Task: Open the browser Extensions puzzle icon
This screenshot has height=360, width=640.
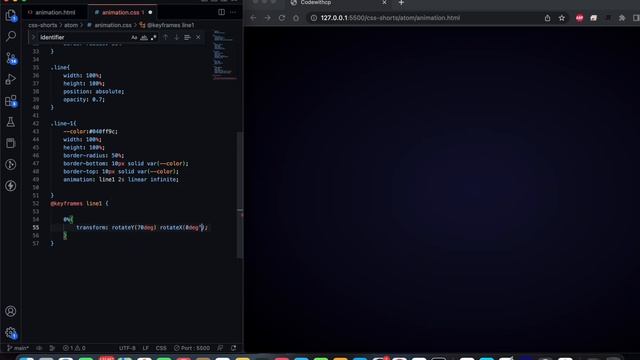Action: point(622,18)
